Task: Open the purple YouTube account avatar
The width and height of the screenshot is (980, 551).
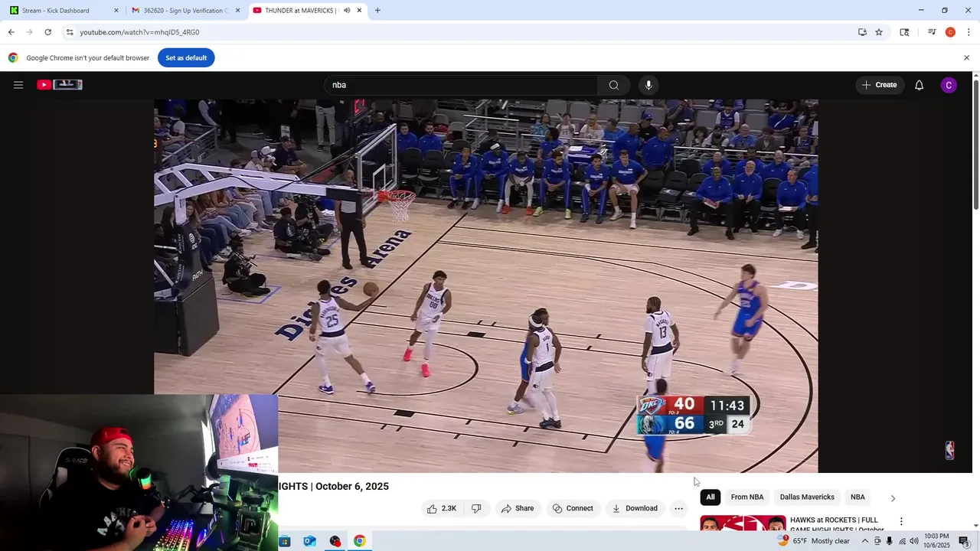Action: 949,85
